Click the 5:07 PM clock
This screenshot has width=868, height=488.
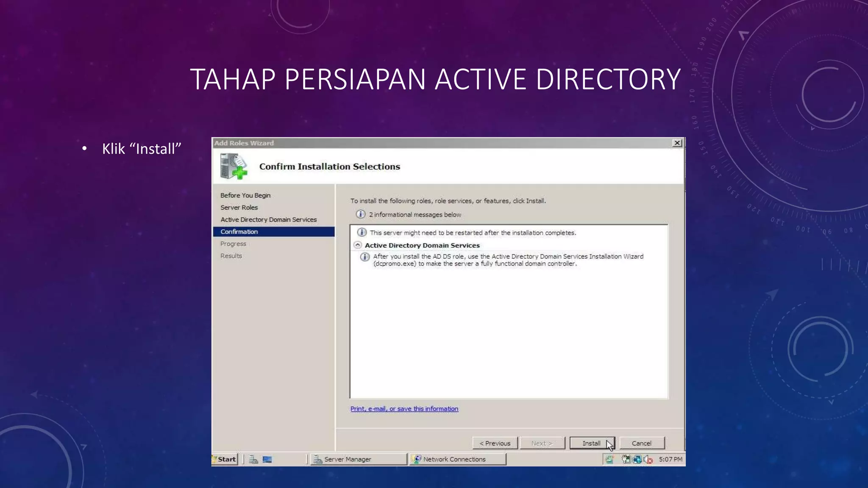670,460
